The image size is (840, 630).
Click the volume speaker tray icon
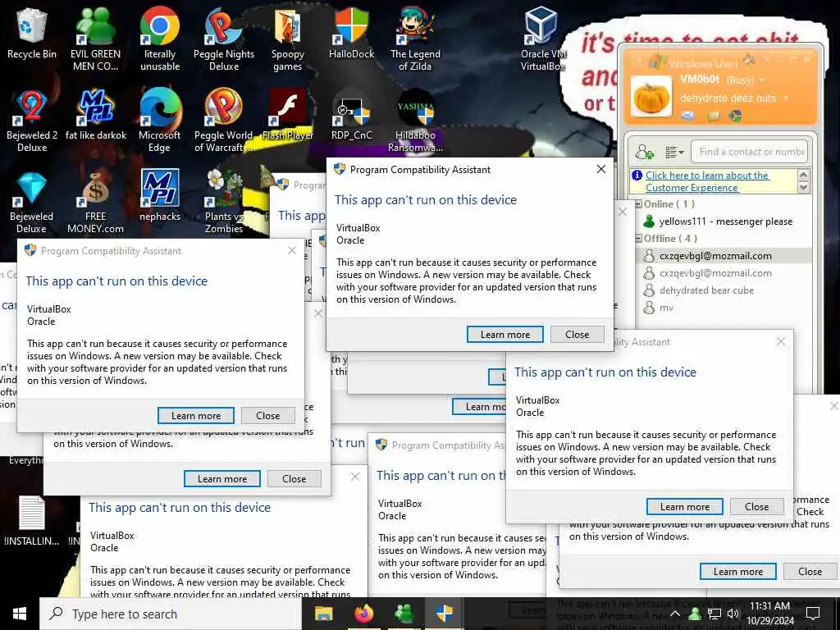(x=733, y=614)
